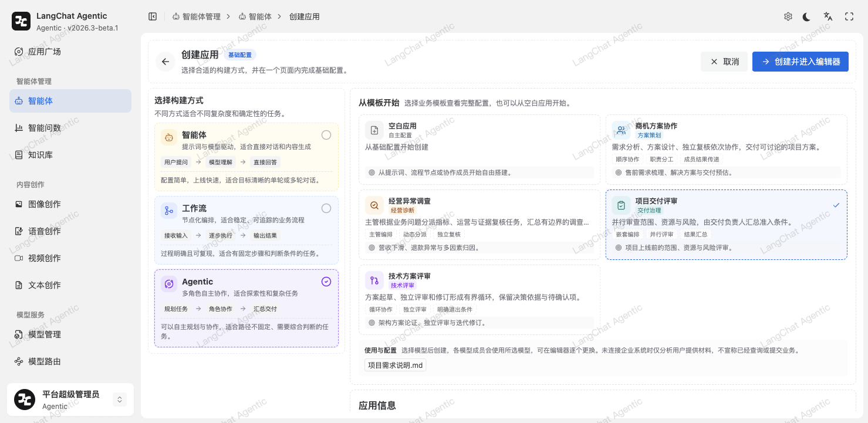Click the 视频创作 camera icon
The height and width of the screenshot is (423, 868).
point(19,258)
